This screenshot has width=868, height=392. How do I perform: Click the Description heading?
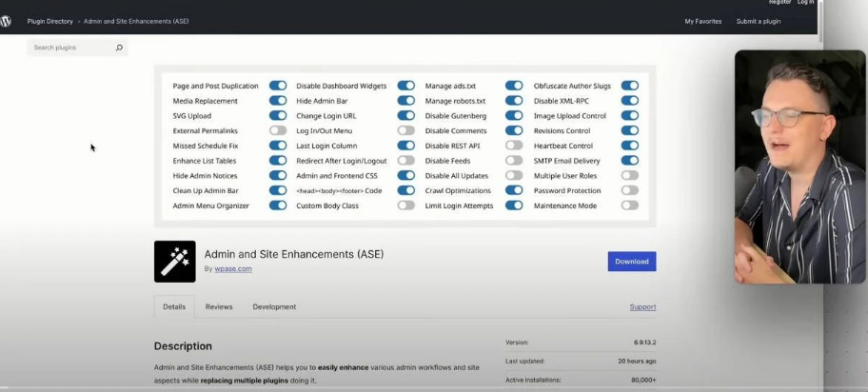click(183, 346)
